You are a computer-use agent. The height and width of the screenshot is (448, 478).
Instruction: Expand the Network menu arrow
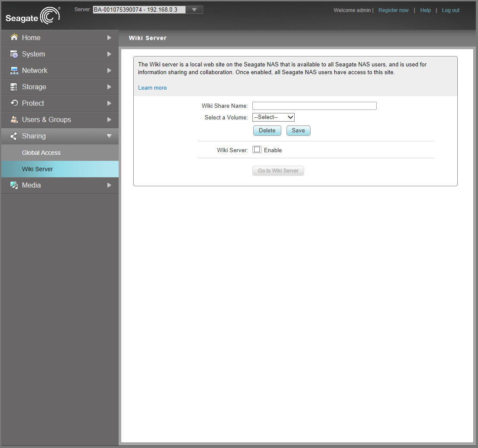[109, 70]
